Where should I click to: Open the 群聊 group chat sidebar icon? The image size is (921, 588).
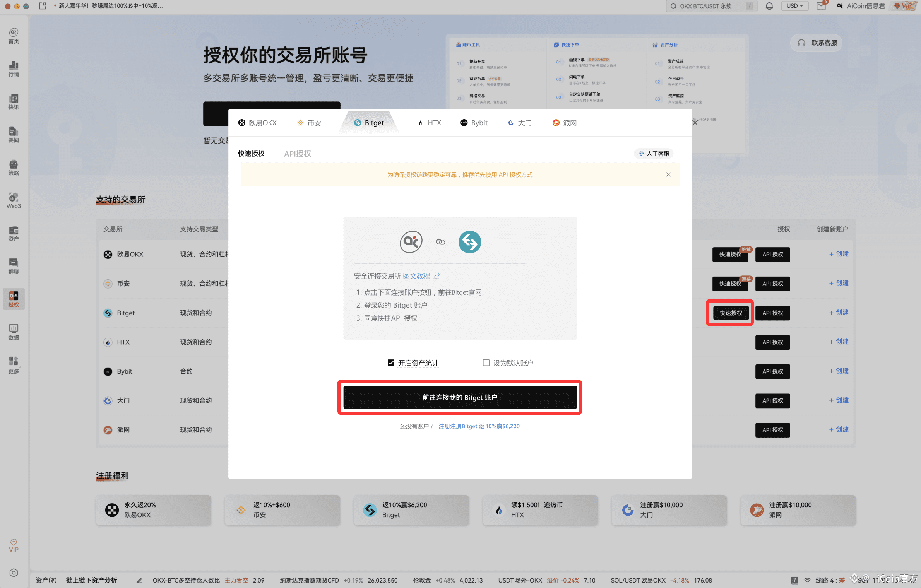pyautogui.click(x=13, y=266)
